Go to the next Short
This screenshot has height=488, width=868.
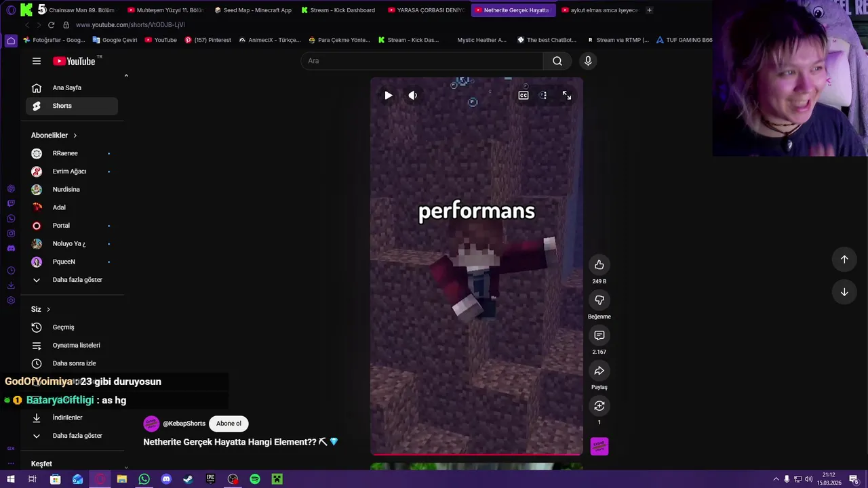tap(844, 292)
